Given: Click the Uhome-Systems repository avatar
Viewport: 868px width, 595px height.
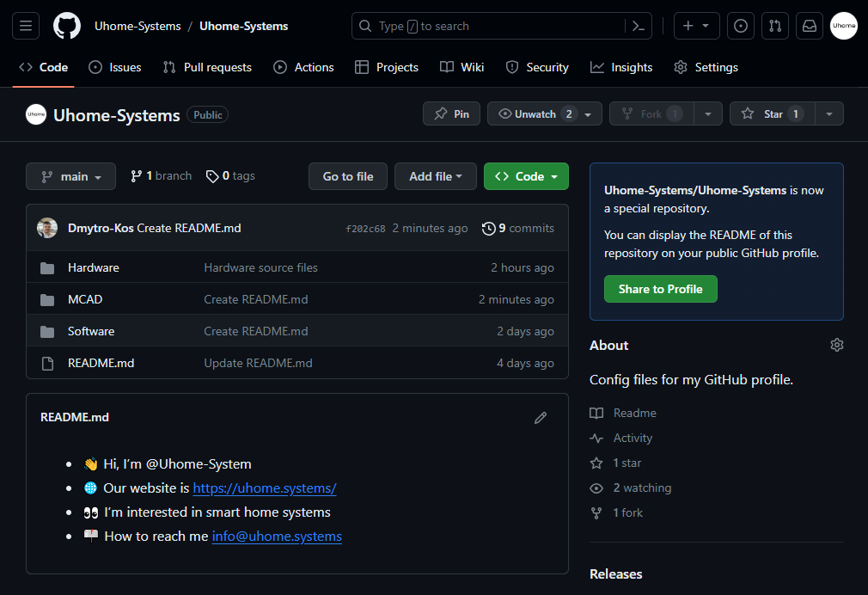Looking at the screenshot, I should [36, 114].
